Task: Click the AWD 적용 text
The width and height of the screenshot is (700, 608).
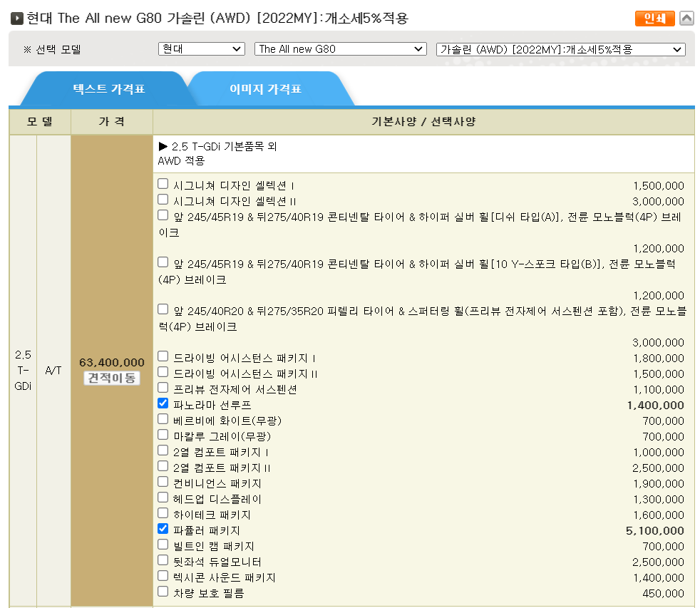Action: point(181,160)
